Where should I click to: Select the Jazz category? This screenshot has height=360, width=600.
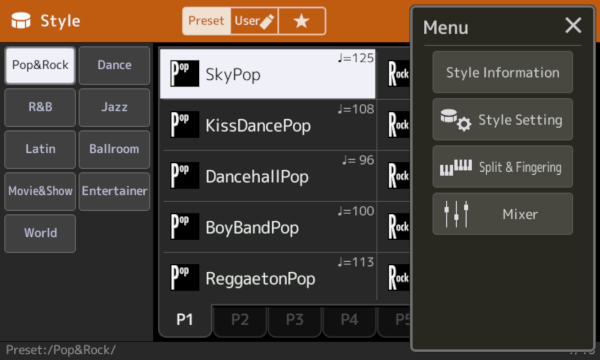[x=114, y=107]
